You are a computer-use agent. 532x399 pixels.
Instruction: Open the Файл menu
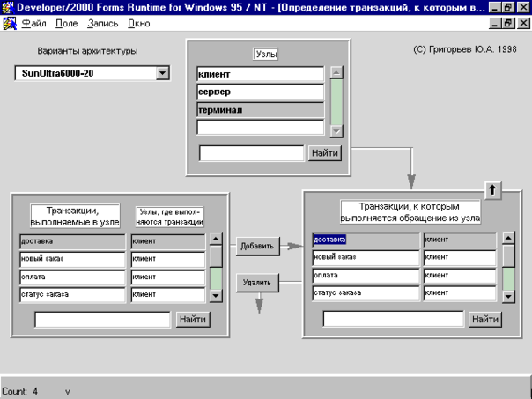(x=33, y=24)
